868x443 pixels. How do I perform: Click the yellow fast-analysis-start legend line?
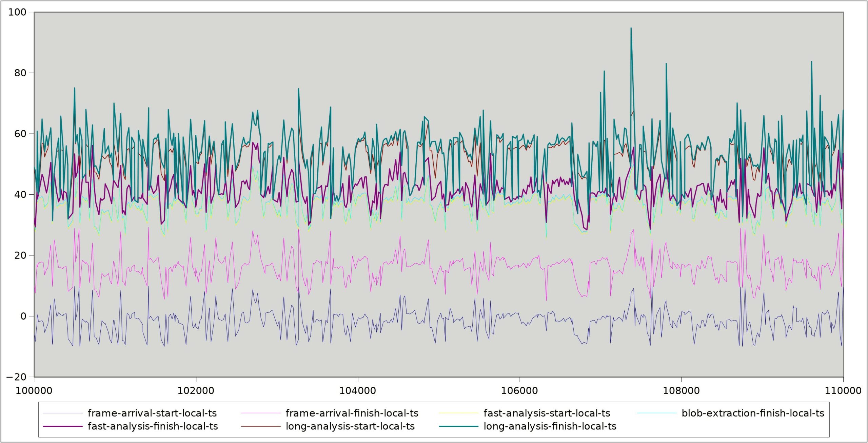459,413
